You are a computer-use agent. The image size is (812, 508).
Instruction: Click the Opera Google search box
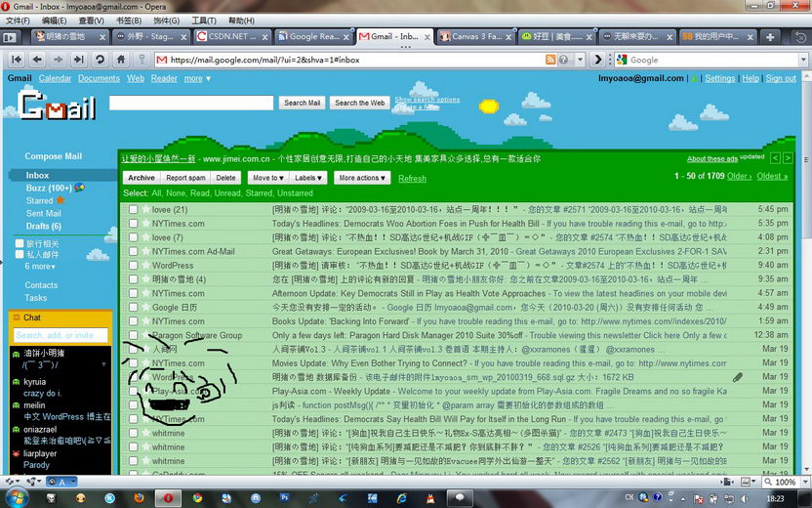coord(712,60)
